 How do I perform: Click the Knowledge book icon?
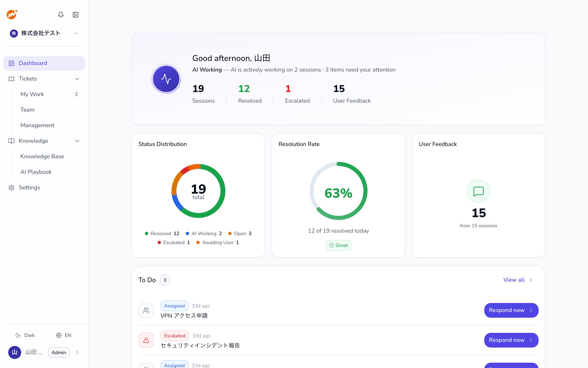pyautogui.click(x=11, y=141)
